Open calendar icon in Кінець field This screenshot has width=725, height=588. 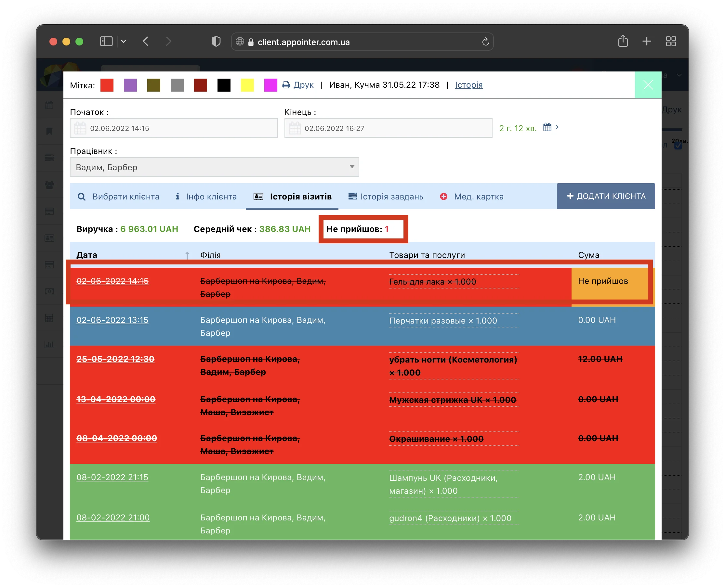pyautogui.click(x=295, y=128)
